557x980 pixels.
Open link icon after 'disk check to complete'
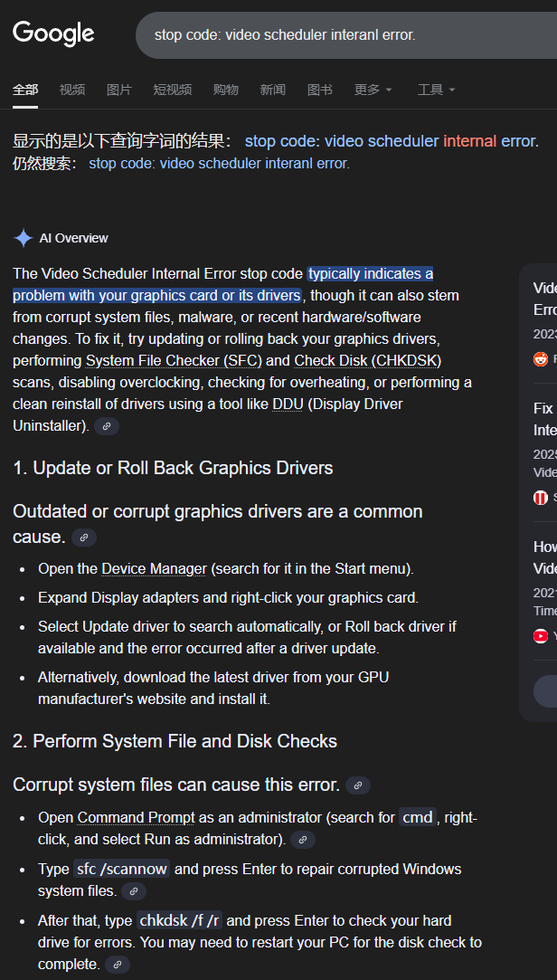point(118,965)
